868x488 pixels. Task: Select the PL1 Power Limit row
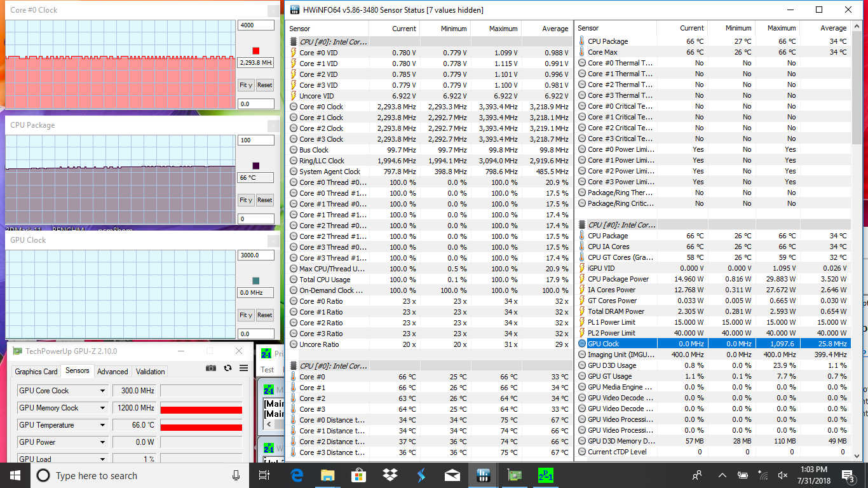[x=713, y=322]
